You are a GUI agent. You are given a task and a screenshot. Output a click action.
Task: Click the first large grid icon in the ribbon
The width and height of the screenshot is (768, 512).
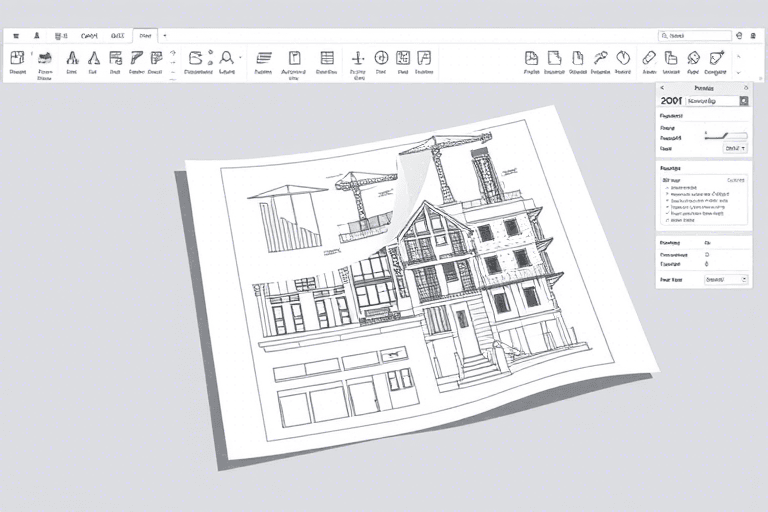tap(17, 58)
